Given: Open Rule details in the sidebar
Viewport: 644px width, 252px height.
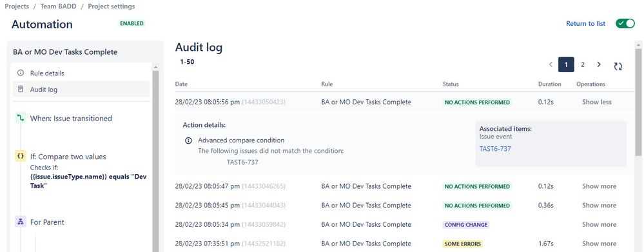Looking at the screenshot, I should (x=81, y=73).
